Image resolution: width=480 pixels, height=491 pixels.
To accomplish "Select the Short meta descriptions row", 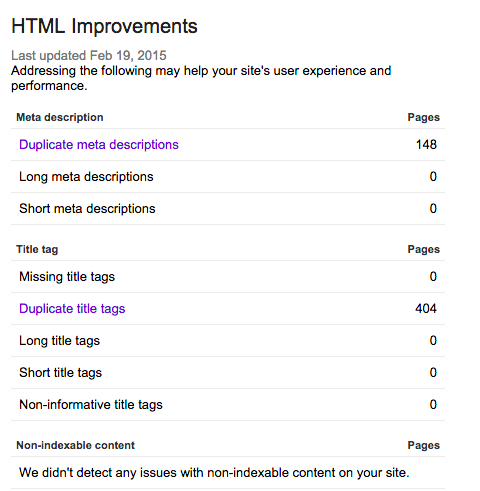I will [228, 209].
